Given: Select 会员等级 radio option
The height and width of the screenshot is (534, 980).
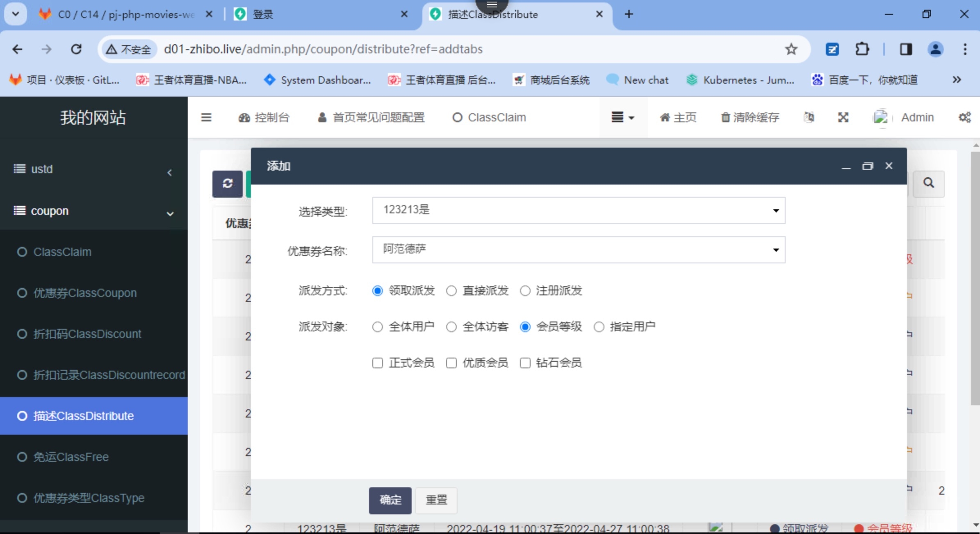Looking at the screenshot, I should 525,327.
